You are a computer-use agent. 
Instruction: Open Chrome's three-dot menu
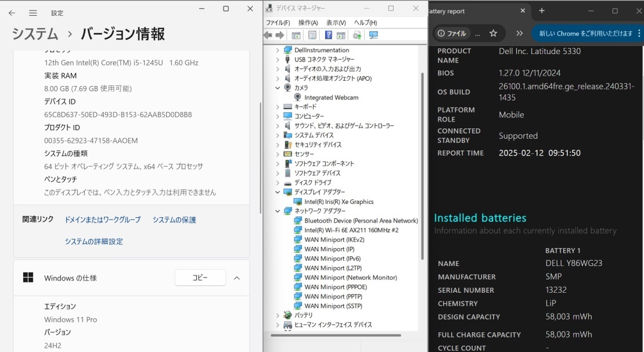coord(638,33)
